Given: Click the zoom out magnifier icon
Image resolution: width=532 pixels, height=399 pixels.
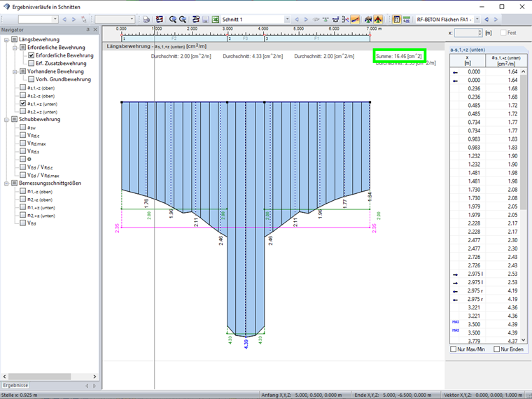Looking at the screenshot, I should tap(183, 20).
